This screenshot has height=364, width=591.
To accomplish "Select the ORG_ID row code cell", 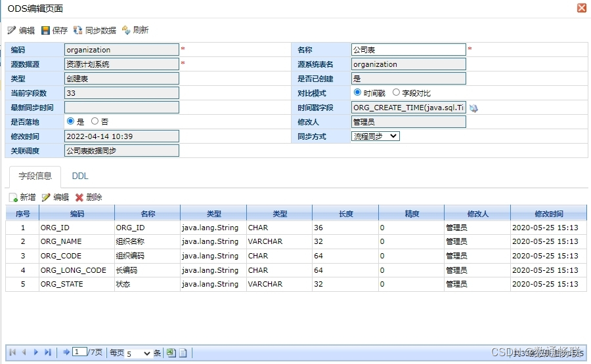I will 77,228.
